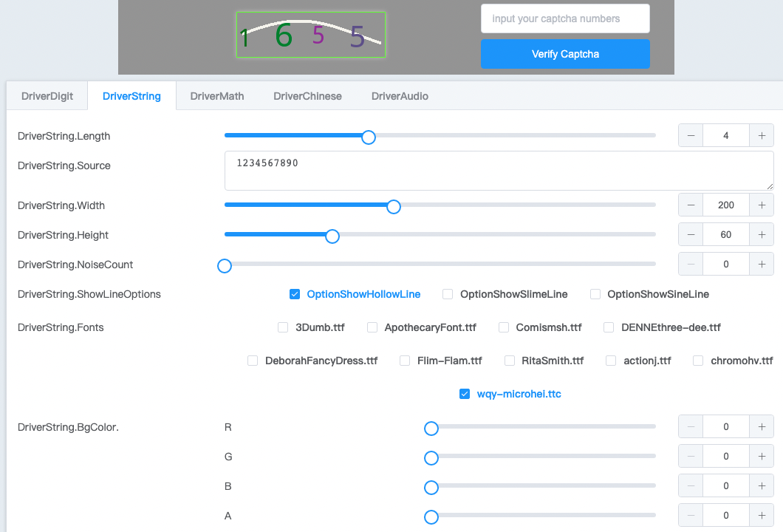Check the DeborahFancyDress.ttf font option

click(x=253, y=361)
